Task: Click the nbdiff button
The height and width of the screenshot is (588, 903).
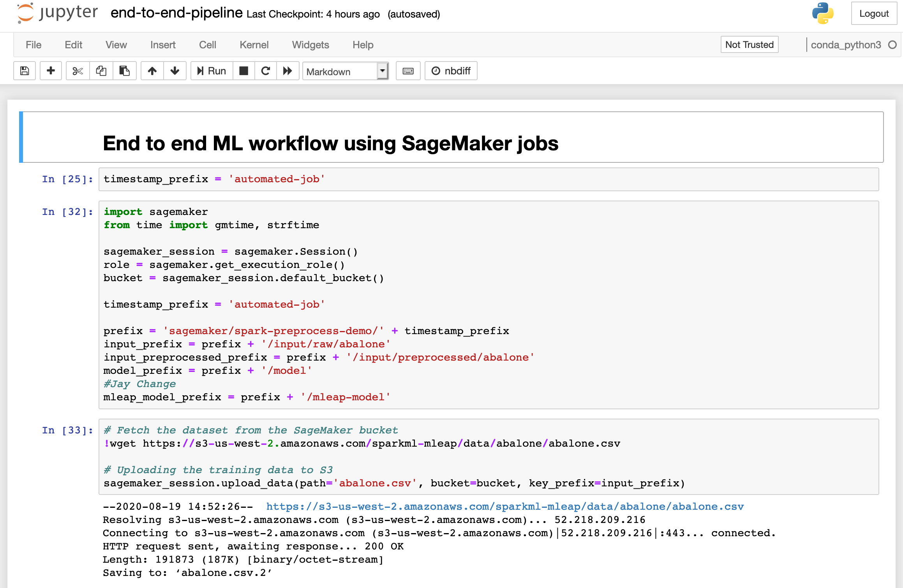Action: pos(451,71)
